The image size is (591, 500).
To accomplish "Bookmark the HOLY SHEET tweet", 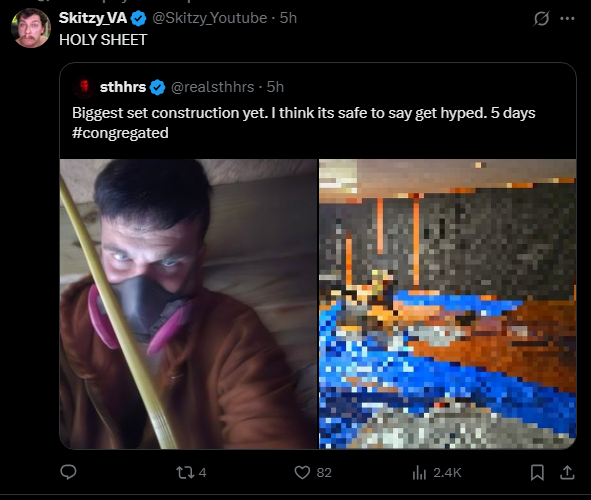I will click(x=537, y=472).
